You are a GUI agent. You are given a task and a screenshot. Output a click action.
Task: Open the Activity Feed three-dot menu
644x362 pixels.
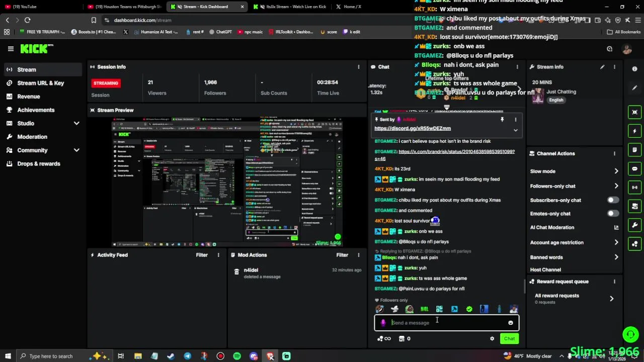tap(218, 255)
